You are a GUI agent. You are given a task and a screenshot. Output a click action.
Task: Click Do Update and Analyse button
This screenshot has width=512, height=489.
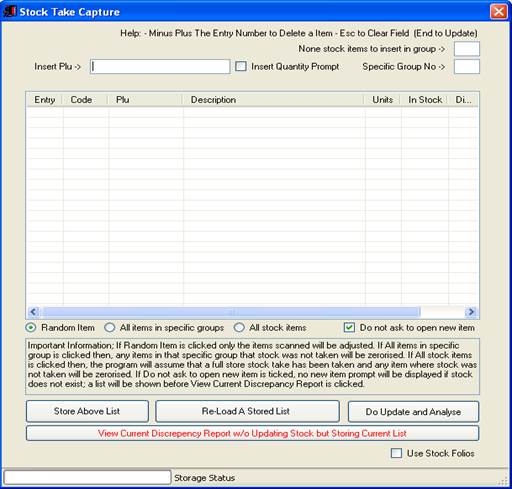click(x=413, y=412)
